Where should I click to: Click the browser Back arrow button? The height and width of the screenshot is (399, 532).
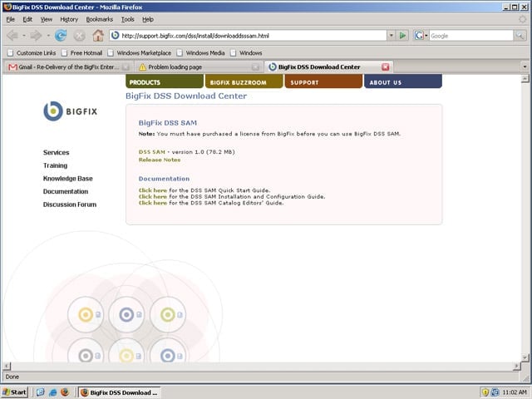pos(12,35)
